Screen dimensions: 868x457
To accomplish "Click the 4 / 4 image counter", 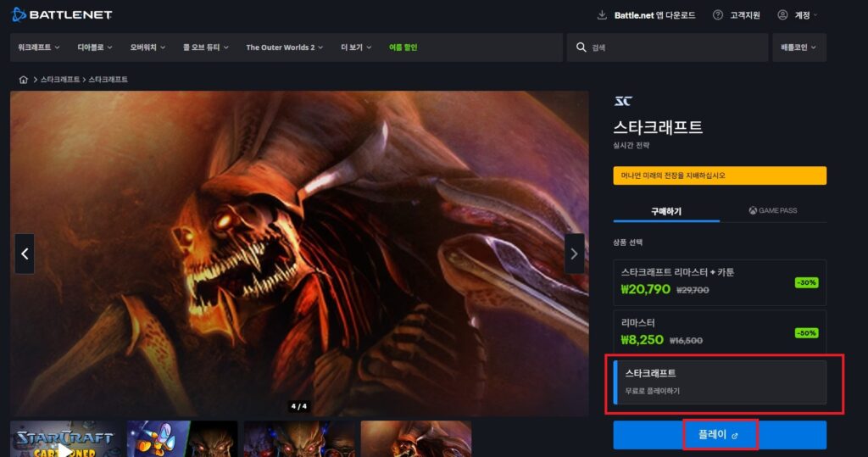I will (x=299, y=406).
